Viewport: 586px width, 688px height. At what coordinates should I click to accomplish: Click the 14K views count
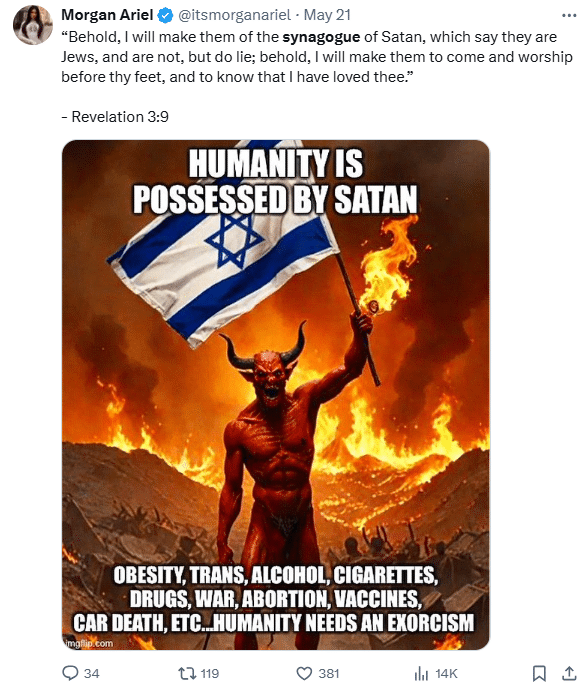(447, 674)
